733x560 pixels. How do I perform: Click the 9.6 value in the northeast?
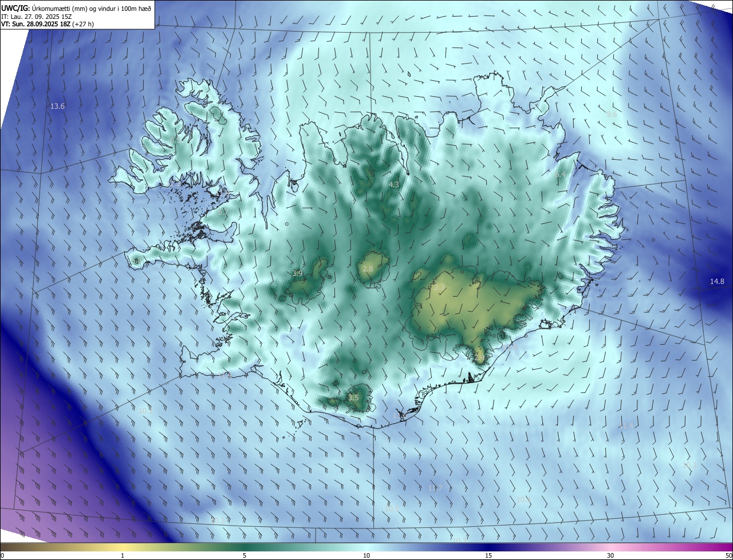coord(612,114)
